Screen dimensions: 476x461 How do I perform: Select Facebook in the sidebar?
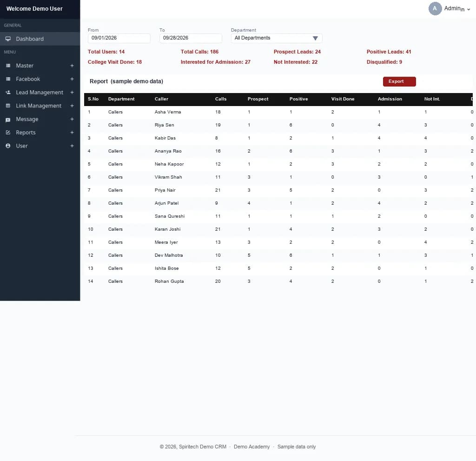click(x=40, y=79)
